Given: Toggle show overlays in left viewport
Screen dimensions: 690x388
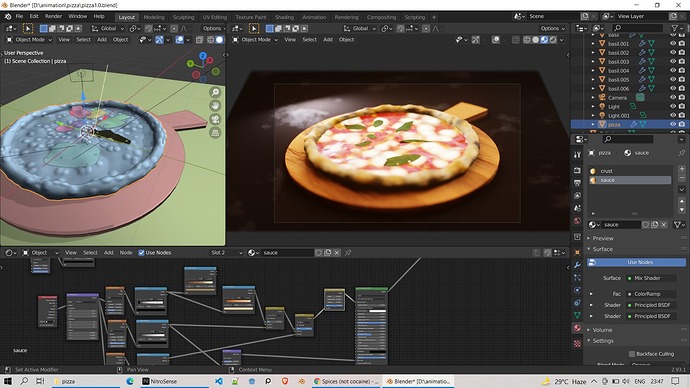Looking at the screenshot, I should pyautogui.click(x=180, y=40).
